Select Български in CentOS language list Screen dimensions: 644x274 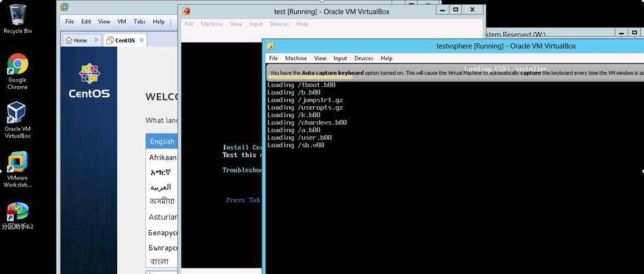pos(162,248)
